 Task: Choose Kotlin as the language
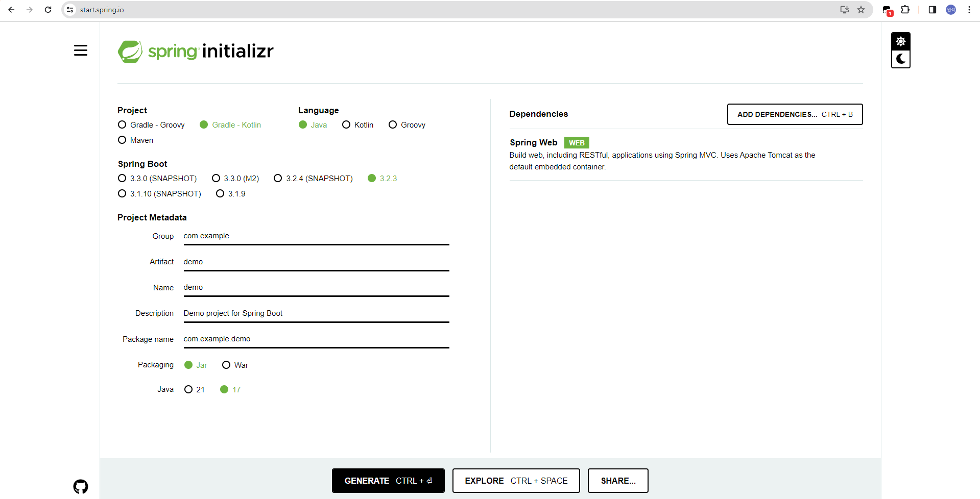[358, 125]
